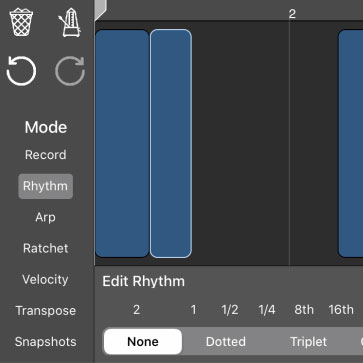Switch to Arp mode
Image resolution: width=363 pixels, height=363 pixels.
click(x=46, y=217)
